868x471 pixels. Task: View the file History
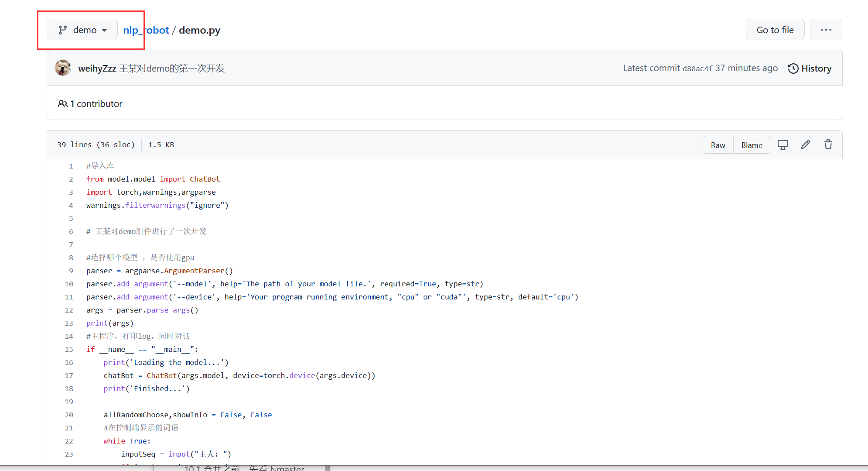[x=816, y=69]
